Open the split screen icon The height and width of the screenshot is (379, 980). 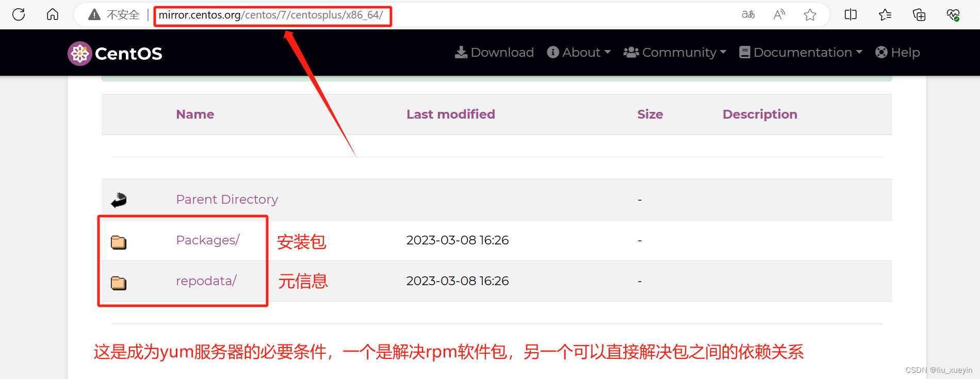tap(851, 14)
